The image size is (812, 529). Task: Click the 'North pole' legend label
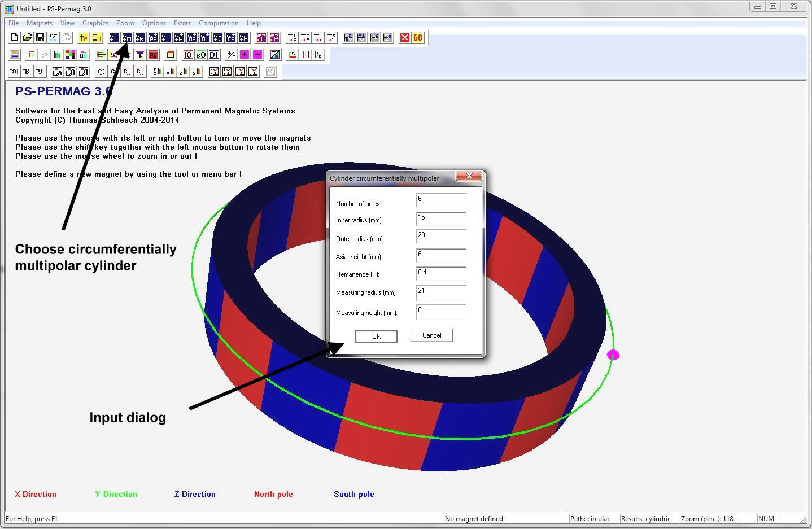(x=273, y=494)
